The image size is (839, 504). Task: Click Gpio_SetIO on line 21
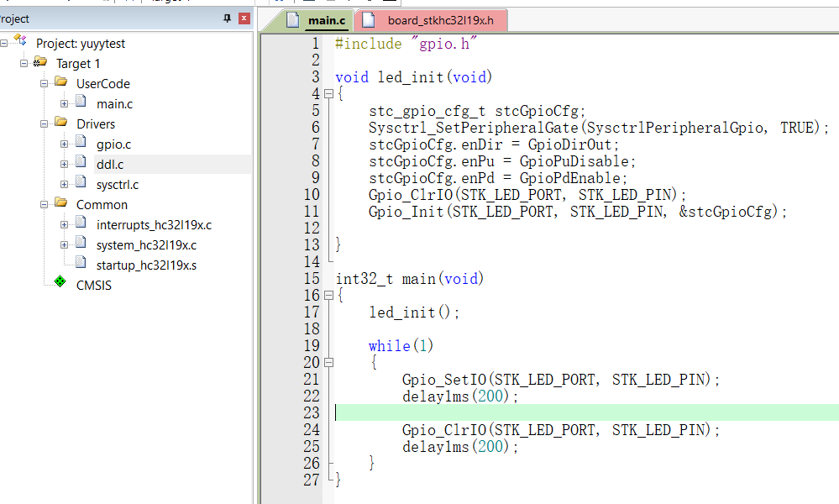click(x=443, y=380)
